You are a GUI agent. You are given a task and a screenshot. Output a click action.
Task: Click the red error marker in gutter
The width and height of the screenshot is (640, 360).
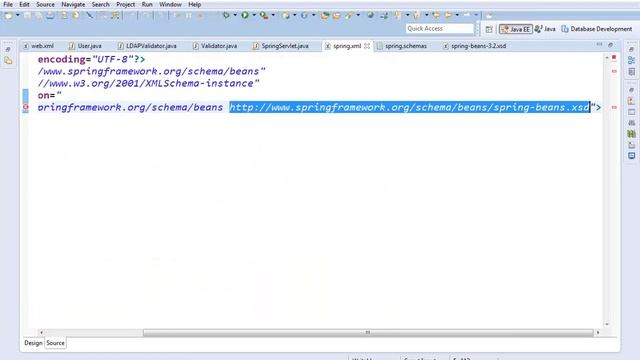pos(26,107)
